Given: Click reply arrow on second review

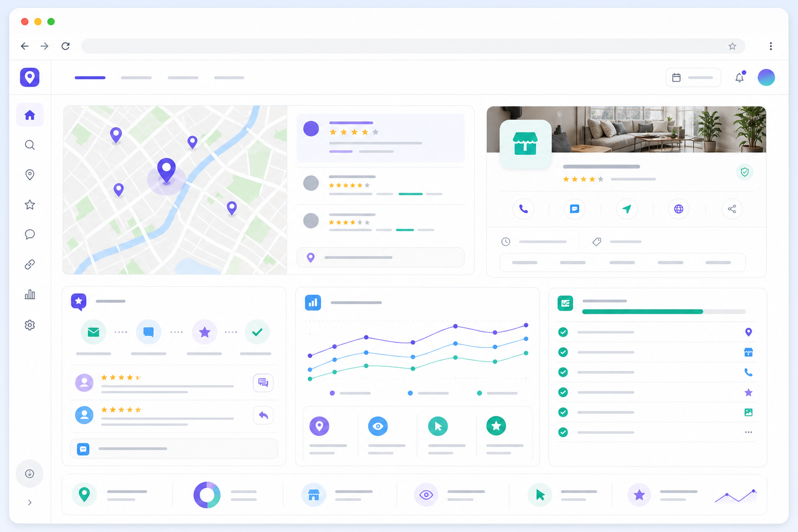Looking at the screenshot, I should pos(263,415).
